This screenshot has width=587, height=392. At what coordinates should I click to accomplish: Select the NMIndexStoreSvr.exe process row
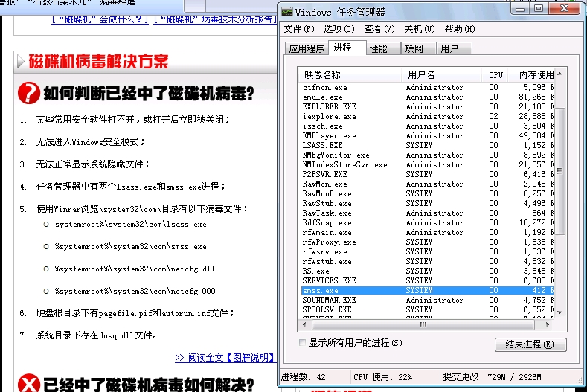click(427, 164)
